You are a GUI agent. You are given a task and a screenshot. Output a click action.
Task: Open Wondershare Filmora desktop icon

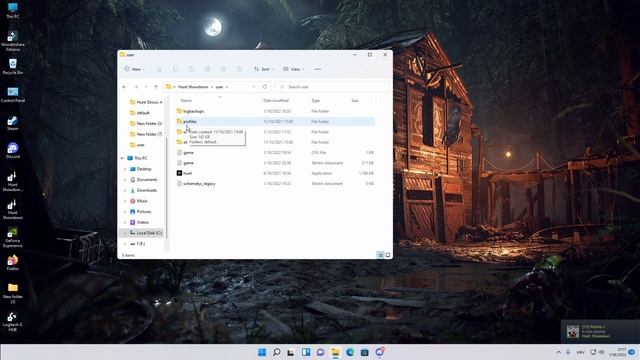pyautogui.click(x=13, y=40)
